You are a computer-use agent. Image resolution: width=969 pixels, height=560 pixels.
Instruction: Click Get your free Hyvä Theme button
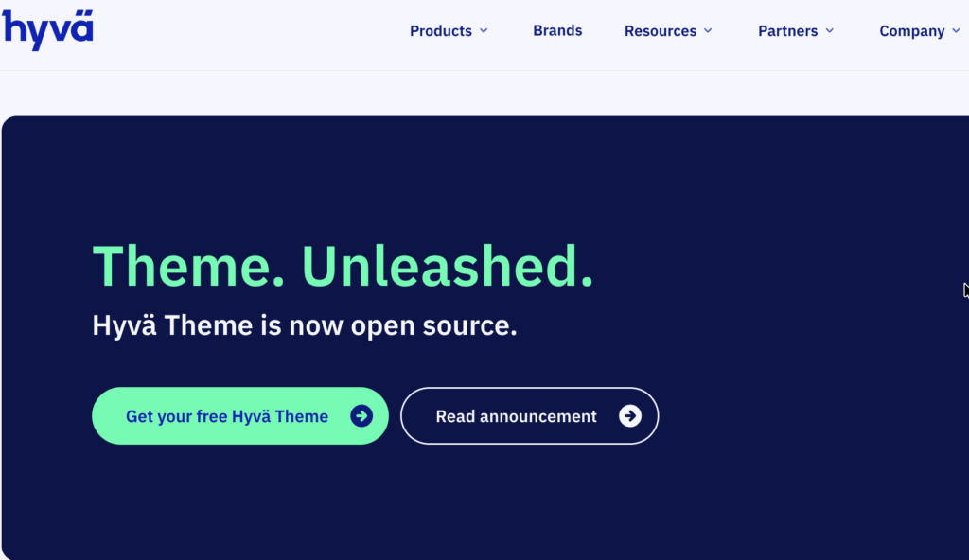click(240, 416)
